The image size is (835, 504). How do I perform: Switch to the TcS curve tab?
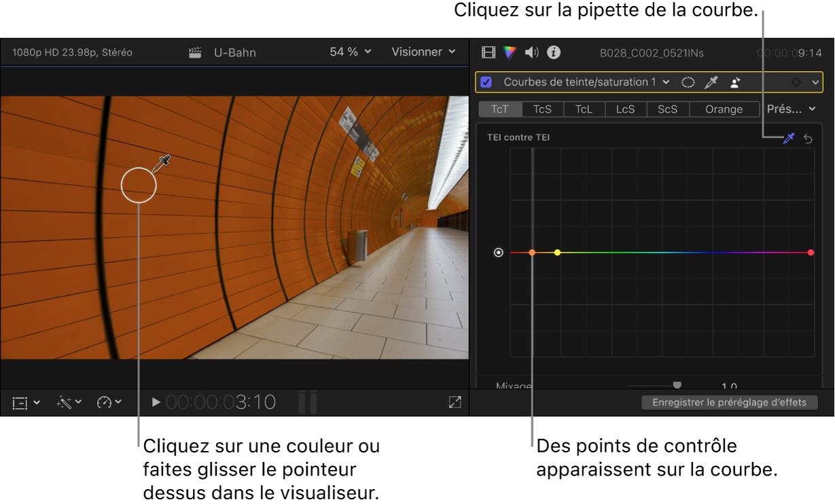pos(542,109)
